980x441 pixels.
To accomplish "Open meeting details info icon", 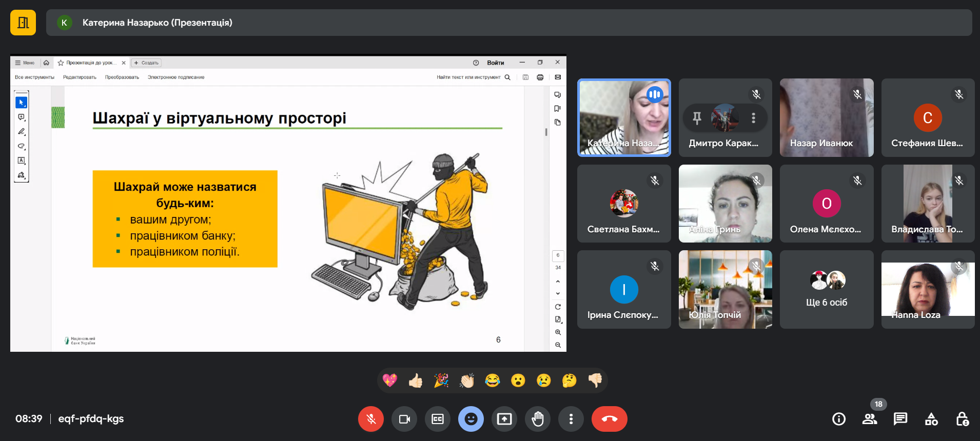I will click(839, 419).
